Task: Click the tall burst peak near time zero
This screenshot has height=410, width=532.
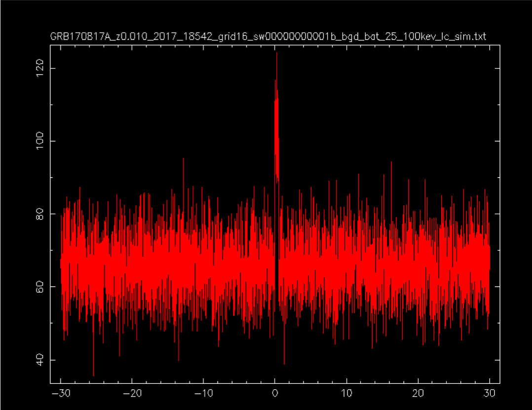Action: coord(276,119)
